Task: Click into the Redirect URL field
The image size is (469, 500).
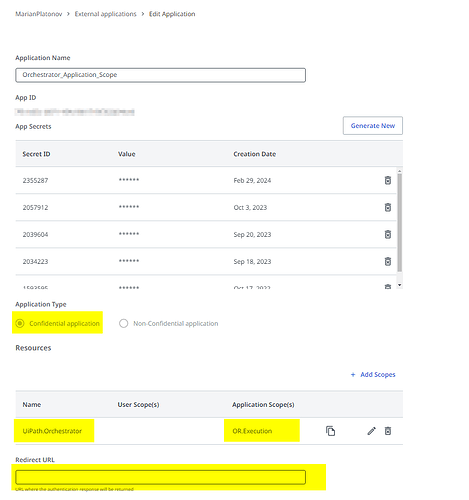Action: click(x=160, y=477)
